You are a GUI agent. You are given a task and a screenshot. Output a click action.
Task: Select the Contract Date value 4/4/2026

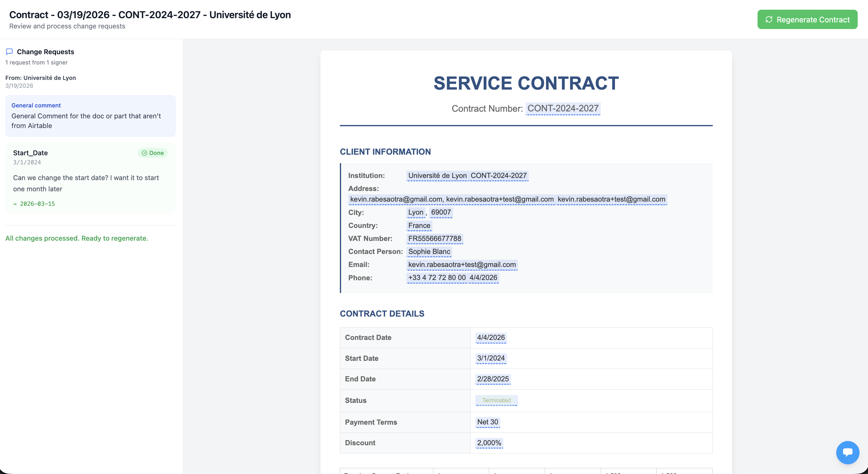point(491,337)
